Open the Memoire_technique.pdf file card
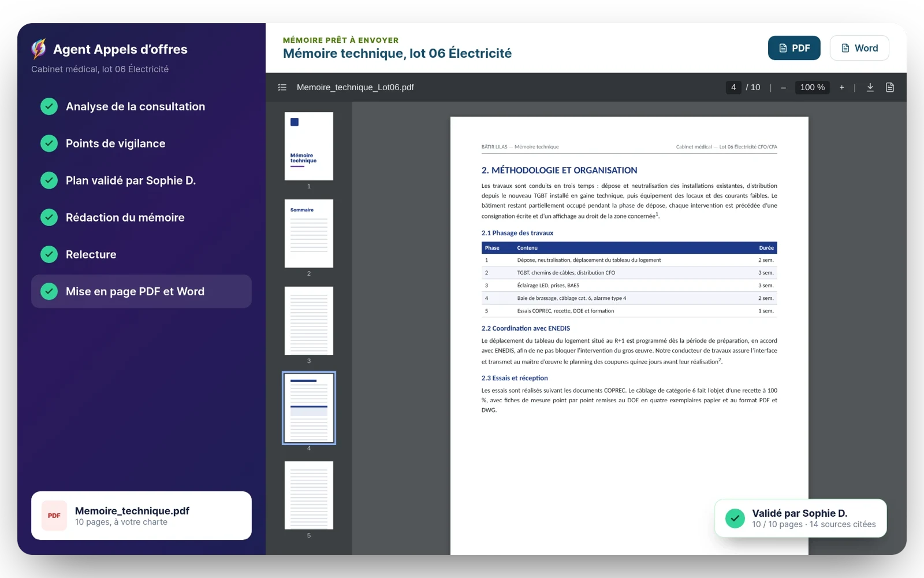Viewport: 924px width, 578px height. point(141,516)
